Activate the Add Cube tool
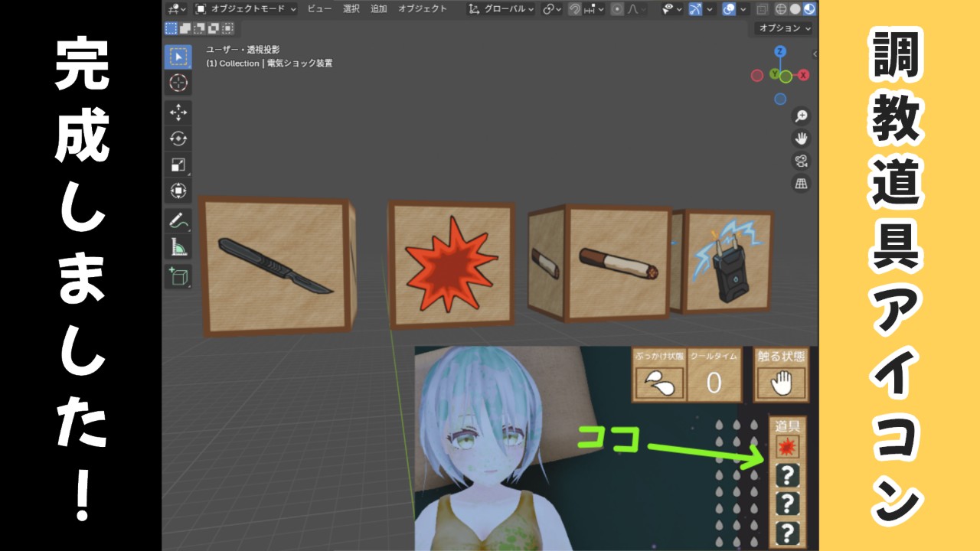980x551 pixels. click(x=178, y=275)
